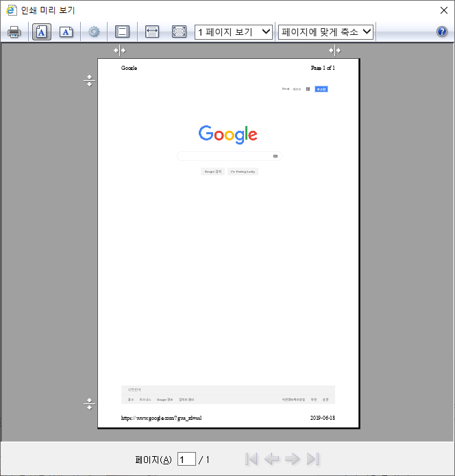This screenshot has height=476, width=455.
Task: Select portrait orientation button
Action: tap(42, 32)
